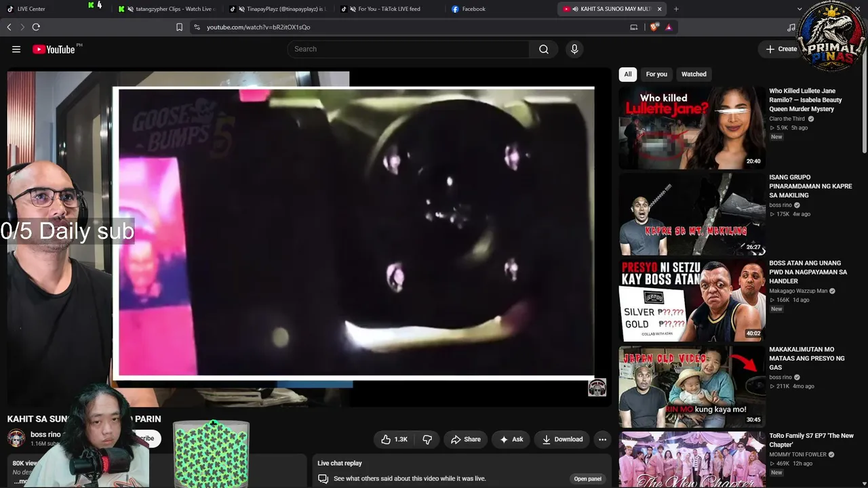This screenshot has height=488, width=868.
Task: Expand the tab search dropdown chevron
Action: (800, 9)
